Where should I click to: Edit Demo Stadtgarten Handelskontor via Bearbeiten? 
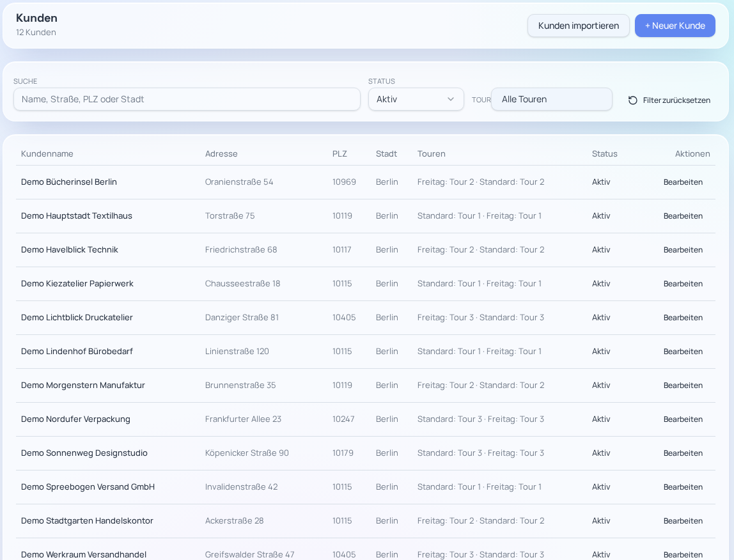point(682,520)
